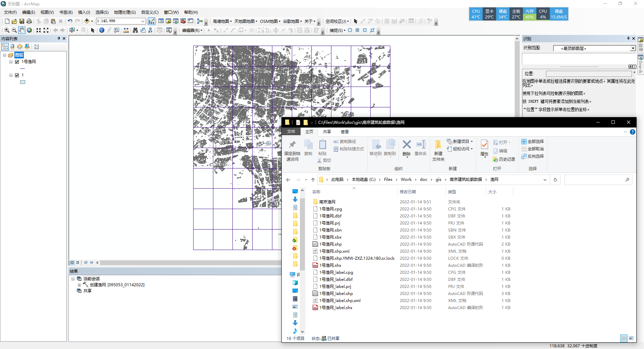Open the 地理处理(G) menu

tap(125, 12)
